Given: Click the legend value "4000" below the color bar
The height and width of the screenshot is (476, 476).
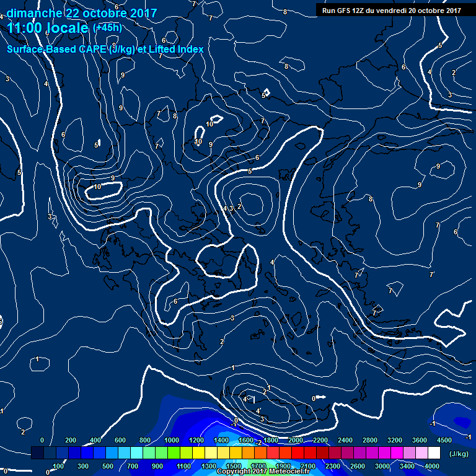Looking at the screenshot, I should click(x=431, y=466).
